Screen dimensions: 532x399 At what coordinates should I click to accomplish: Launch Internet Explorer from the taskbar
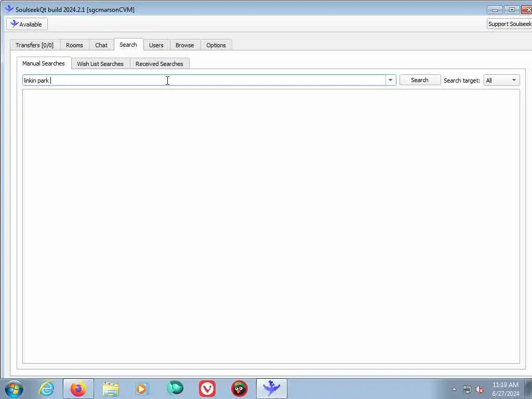coord(46,389)
